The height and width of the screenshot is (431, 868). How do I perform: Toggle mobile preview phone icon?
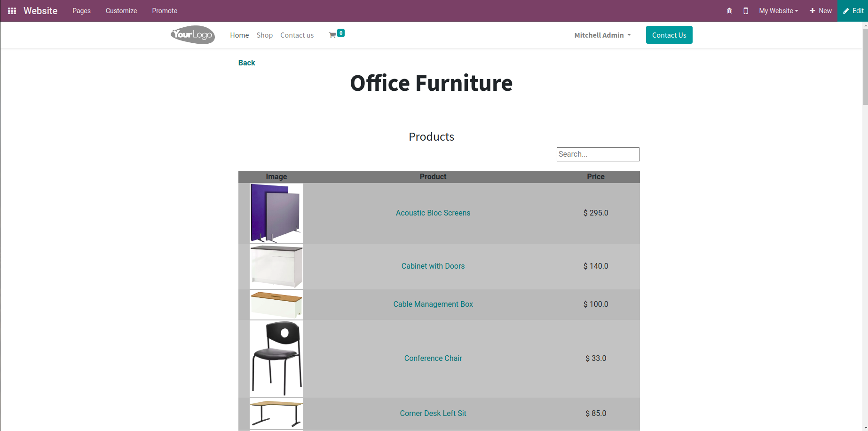pyautogui.click(x=746, y=11)
